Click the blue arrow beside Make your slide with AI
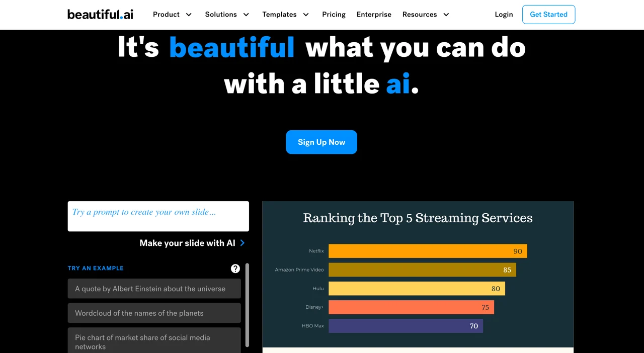 point(243,243)
